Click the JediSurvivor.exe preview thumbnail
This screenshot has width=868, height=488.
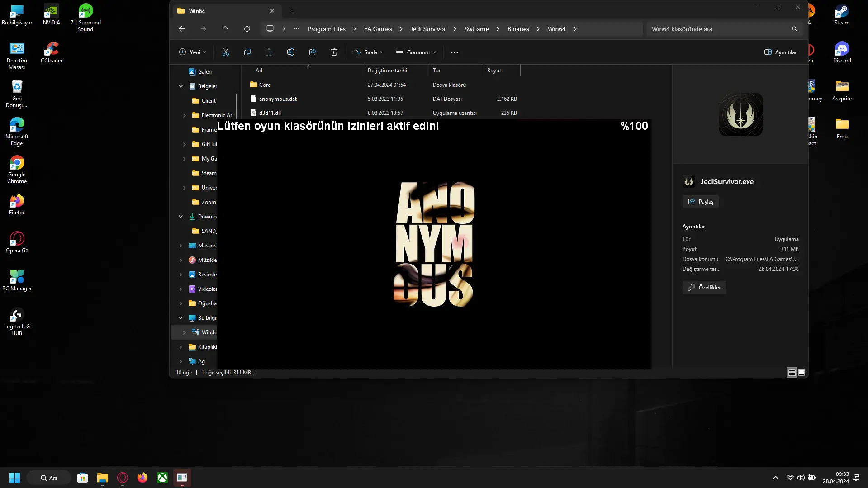(740, 114)
